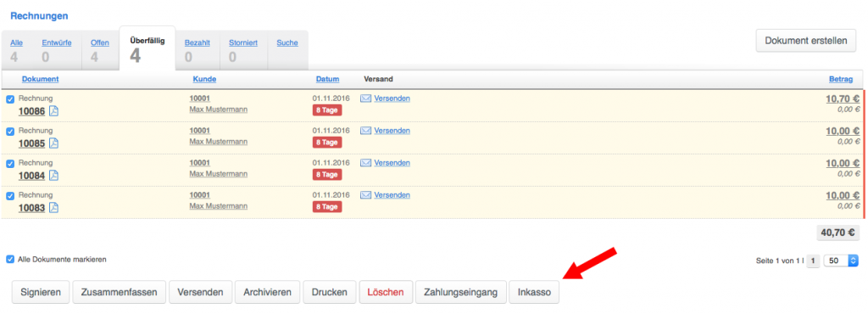
Task: Click the Inkasso button
Action: click(534, 292)
